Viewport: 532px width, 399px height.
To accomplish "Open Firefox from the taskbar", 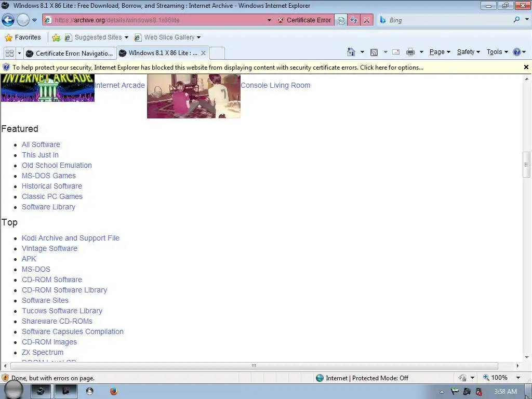I will click(x=114, y=391).
